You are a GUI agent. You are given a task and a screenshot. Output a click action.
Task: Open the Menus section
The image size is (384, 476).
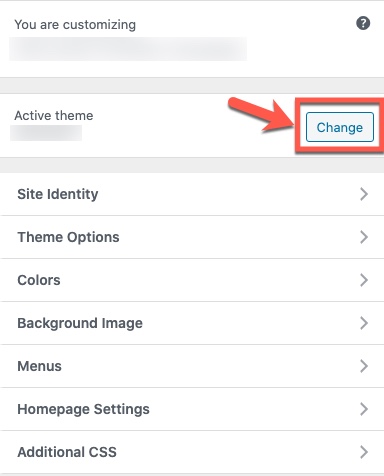(x=192, y=366)
